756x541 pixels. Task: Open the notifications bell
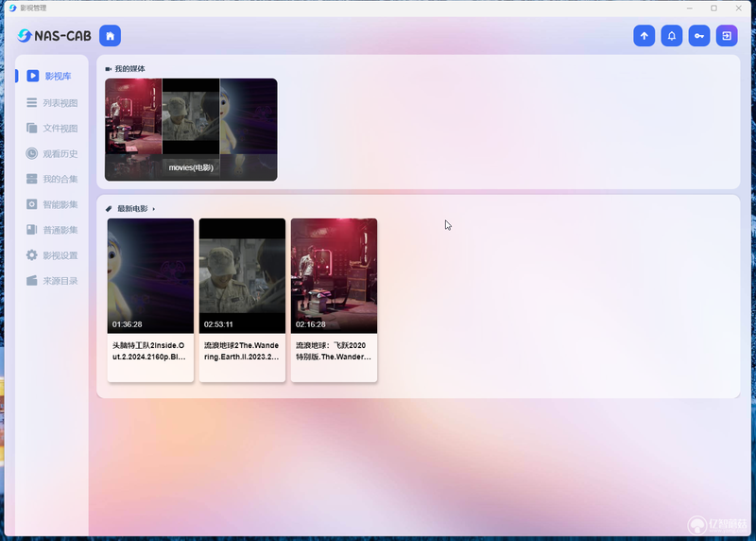(672, 36)
